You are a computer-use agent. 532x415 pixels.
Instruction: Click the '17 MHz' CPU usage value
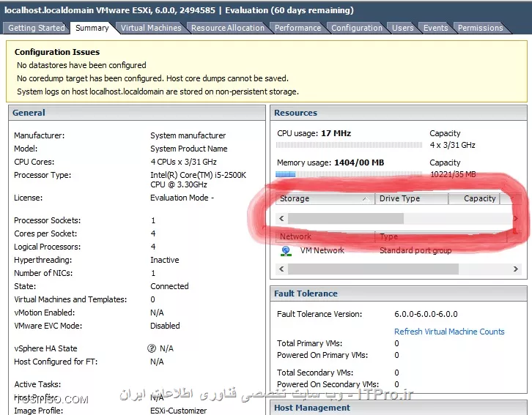tap(336, 133)
